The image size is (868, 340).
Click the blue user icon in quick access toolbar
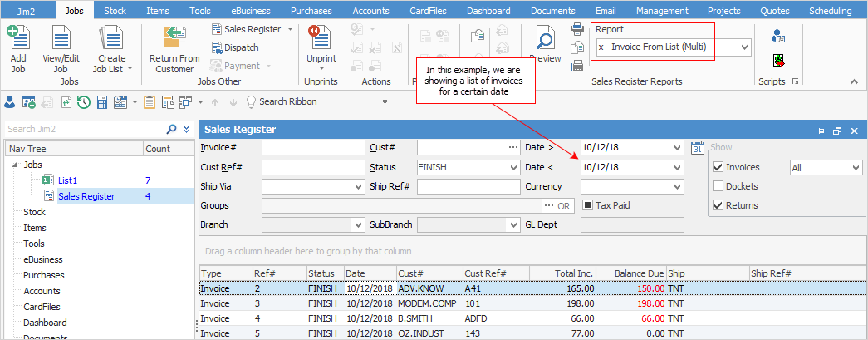[x=9, y=102]
